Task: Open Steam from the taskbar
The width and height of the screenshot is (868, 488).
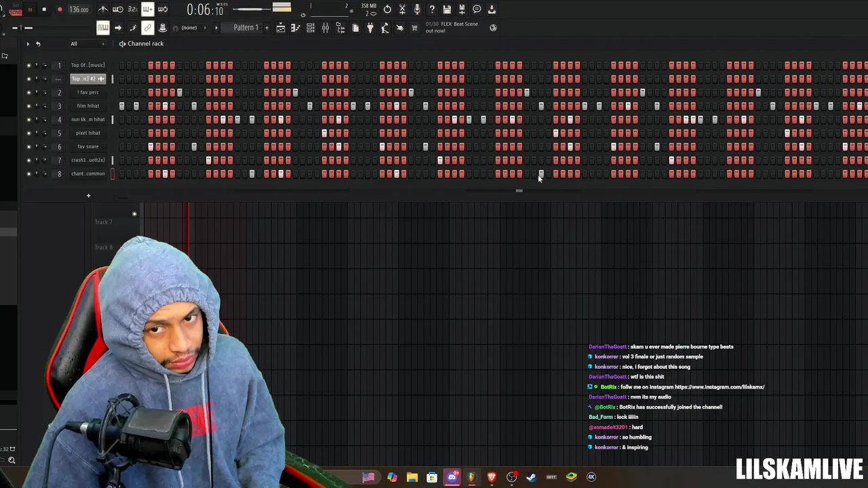Action: [531, 476]
